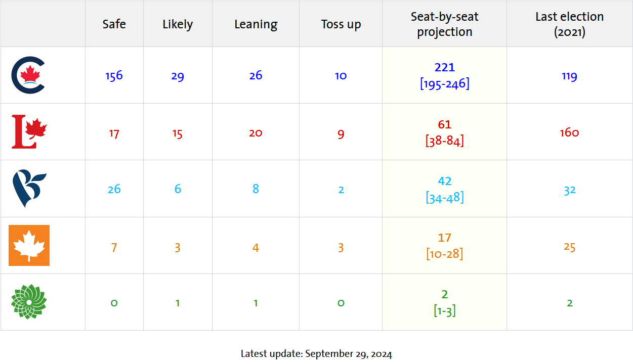Viewport: 633px width, 364px height.
Task: Select the Safe column header
Action: tap(114, 24)
